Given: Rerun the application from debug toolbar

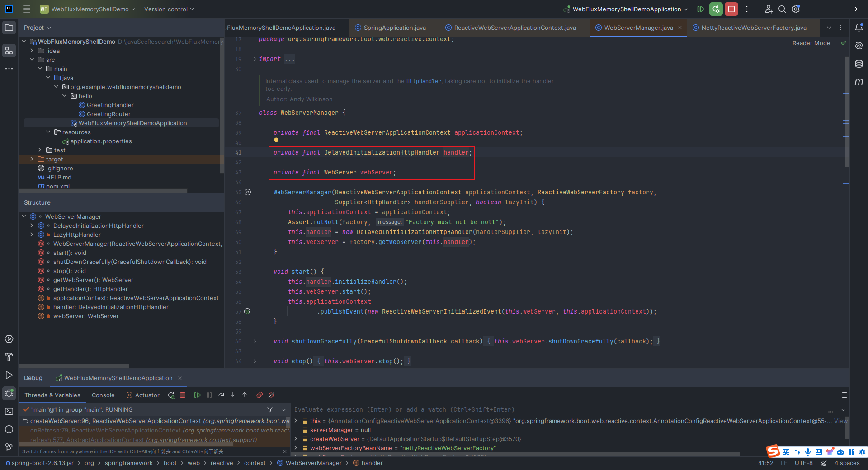Looking at the screenshot, I should tap(171, 395).
